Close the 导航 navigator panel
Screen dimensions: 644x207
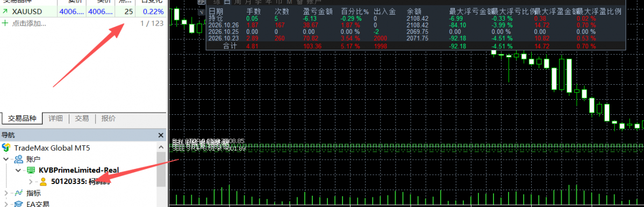pyautogui.click(x=161, y=135)
